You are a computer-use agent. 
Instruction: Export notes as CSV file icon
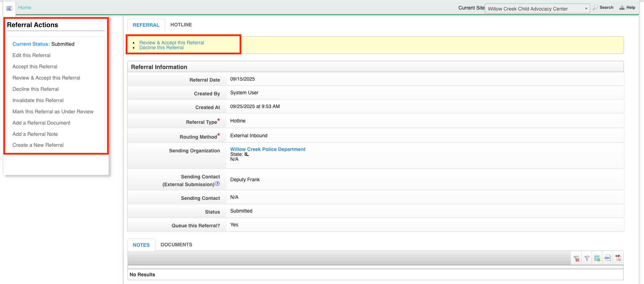pyautogui.click(x=607, y=258)
